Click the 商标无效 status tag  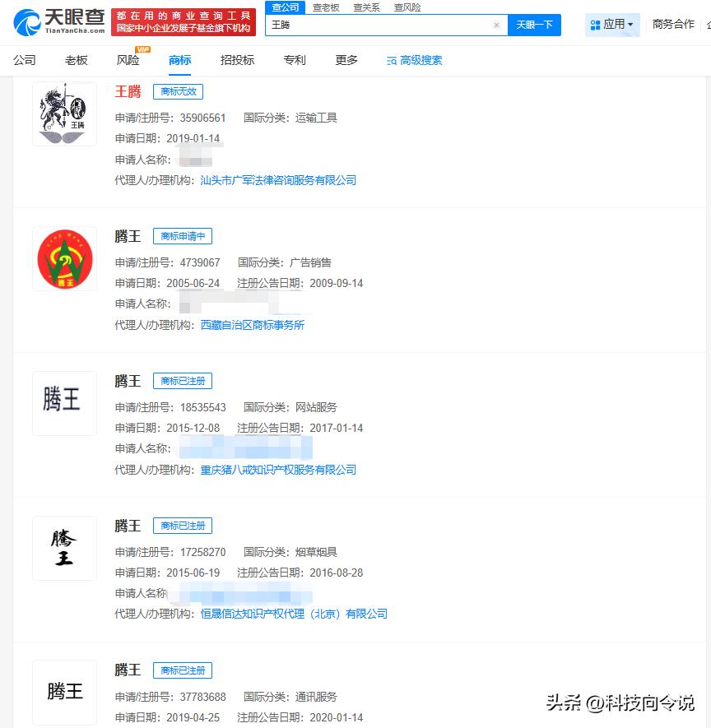179,91
